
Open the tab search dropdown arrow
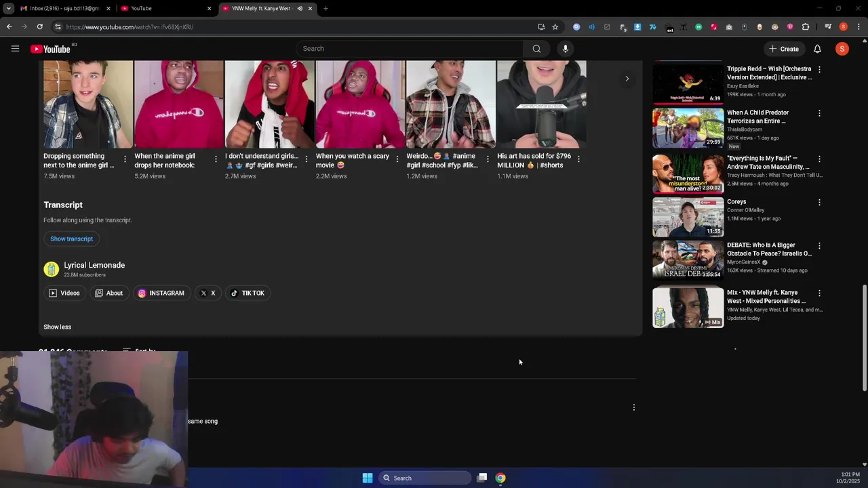point(9,9)
